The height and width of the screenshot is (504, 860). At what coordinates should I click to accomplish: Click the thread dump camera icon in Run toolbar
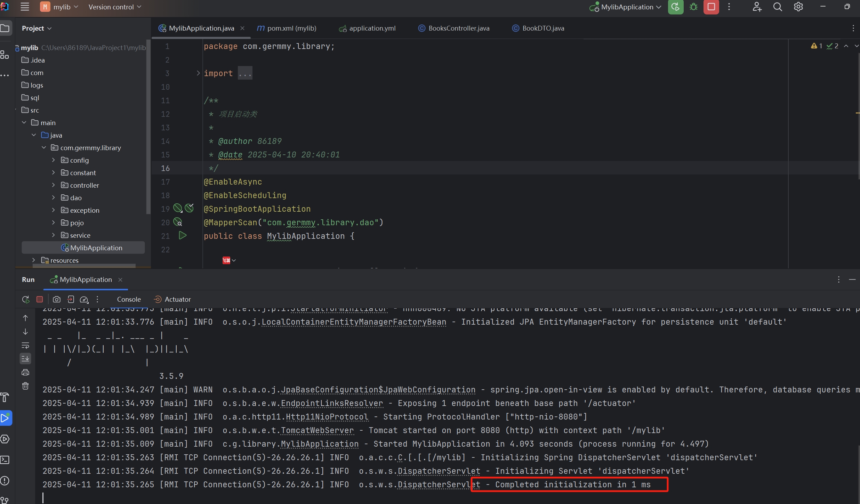pos(57,299)
